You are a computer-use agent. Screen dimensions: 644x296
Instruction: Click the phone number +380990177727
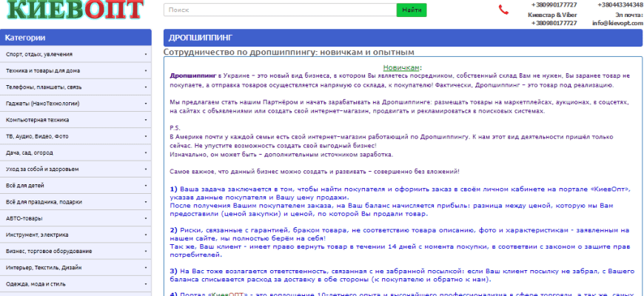(x=554, y=5)
